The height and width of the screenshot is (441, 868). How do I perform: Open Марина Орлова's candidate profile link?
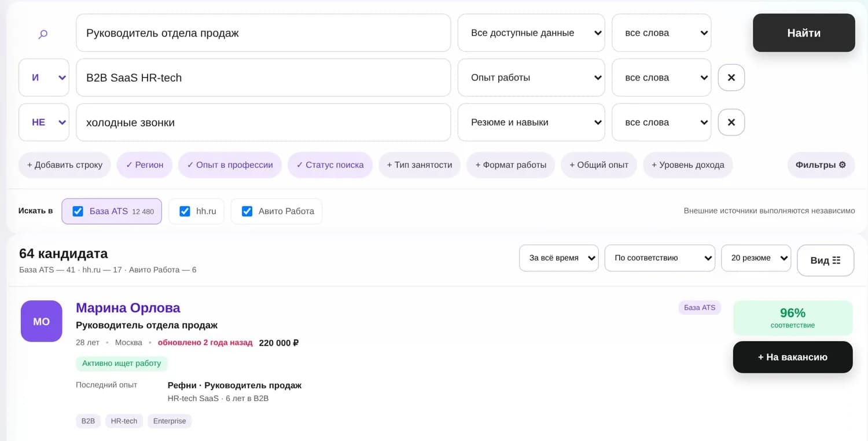[x=128, y=308]
